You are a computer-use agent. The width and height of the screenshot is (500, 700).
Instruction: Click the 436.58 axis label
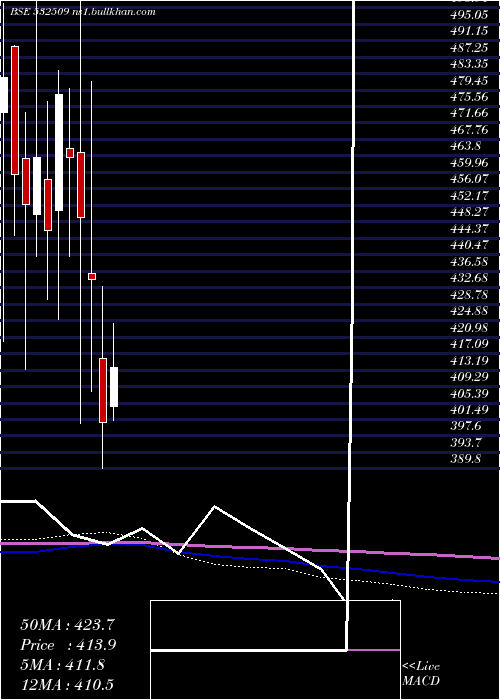[469, 262]
